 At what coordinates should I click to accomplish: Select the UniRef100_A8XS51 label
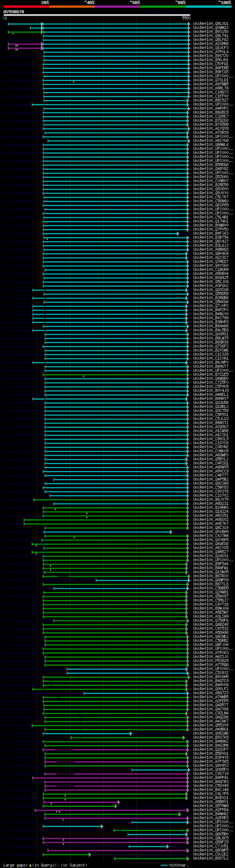(x=211, y=515)
